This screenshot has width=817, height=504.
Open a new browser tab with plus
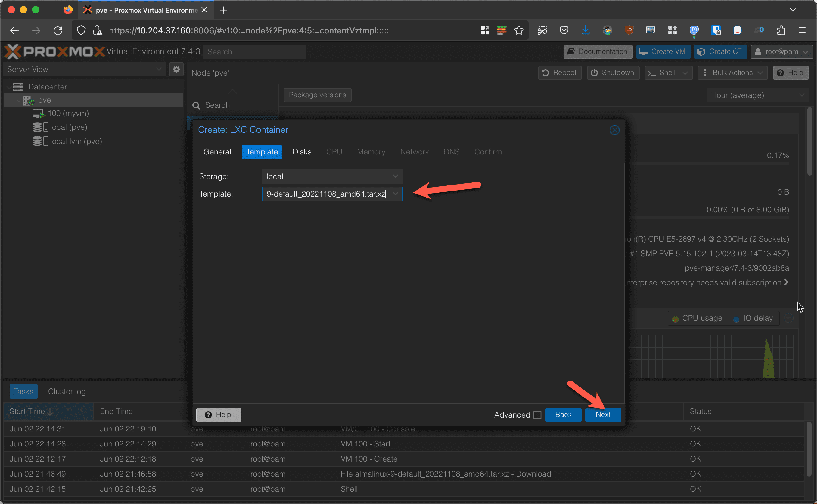click(x=224, y=10)
